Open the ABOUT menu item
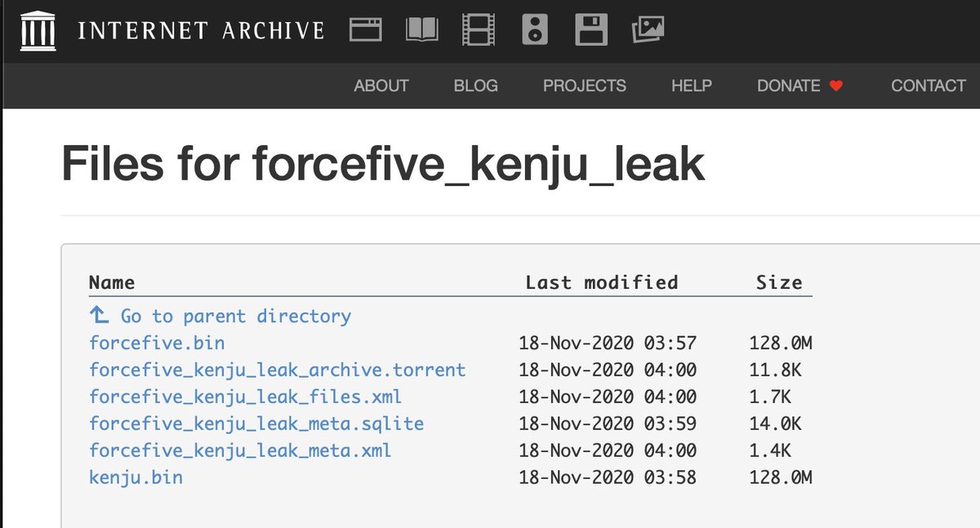980x528 pixels. 381,86
